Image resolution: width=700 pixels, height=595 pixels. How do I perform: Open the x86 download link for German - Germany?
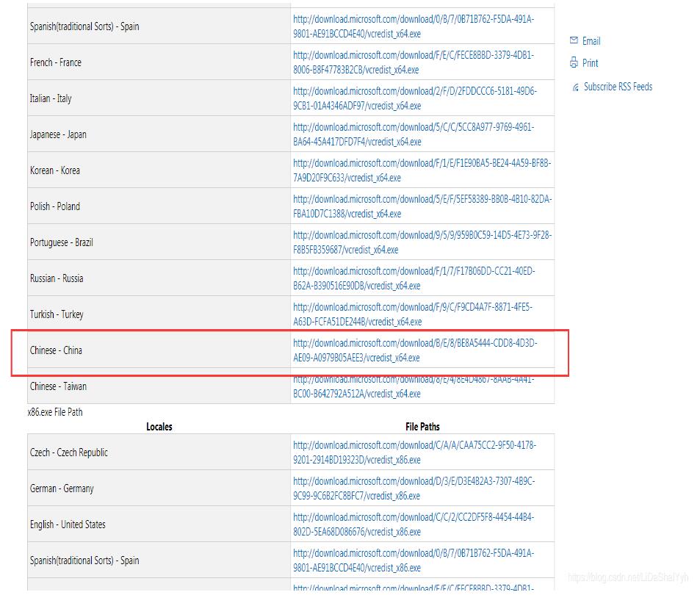(x=414, y=488)
